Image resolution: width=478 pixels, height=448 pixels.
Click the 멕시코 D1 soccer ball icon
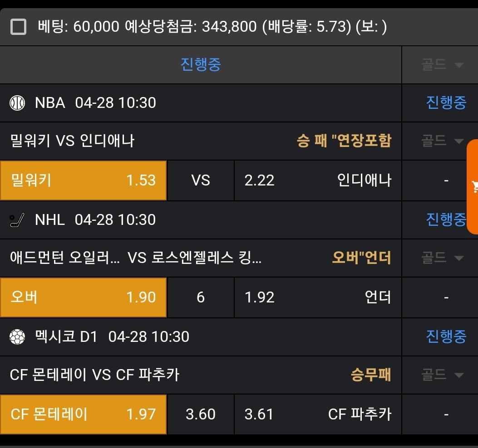pyautogui.click(x=17, y=337)
